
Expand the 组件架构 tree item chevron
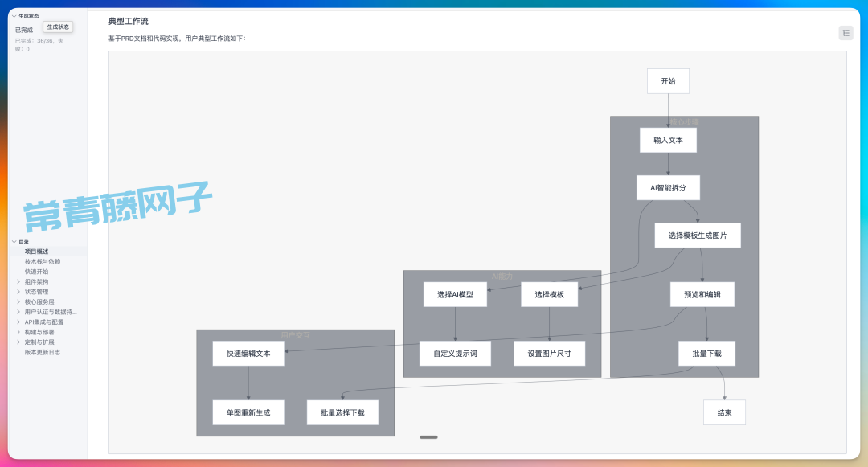click(x=18, y=282)
